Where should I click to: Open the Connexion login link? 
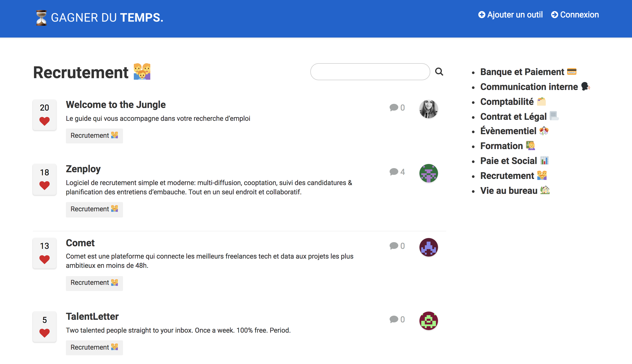(x=575, y=15)
